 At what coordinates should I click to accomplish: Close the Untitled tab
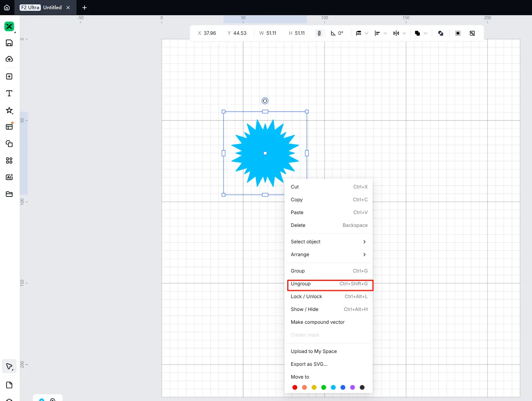(x=68, y=8)
